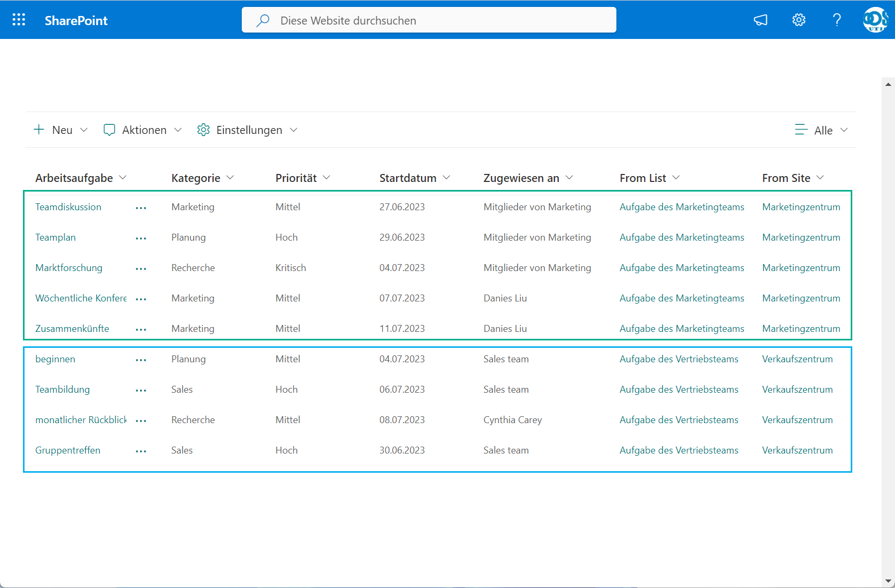Open Kategorie column chevron
This screenshot has width=895, height=588.
[230, 177]
